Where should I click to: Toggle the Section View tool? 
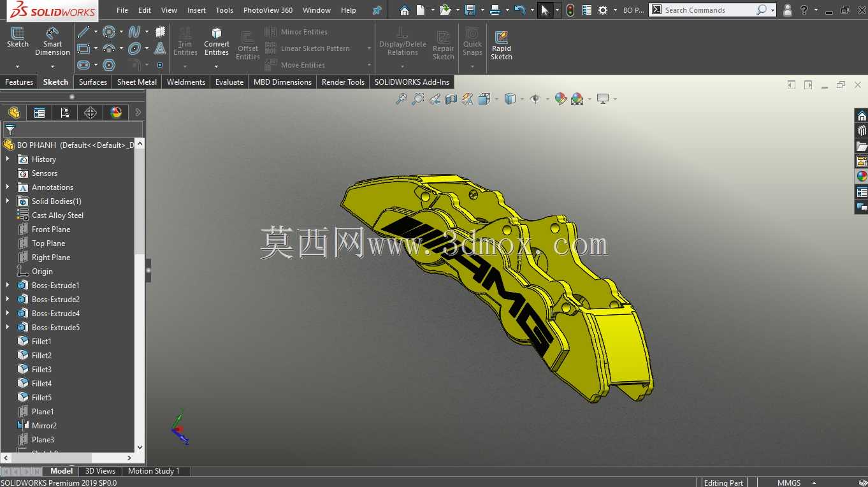[451, 99]
